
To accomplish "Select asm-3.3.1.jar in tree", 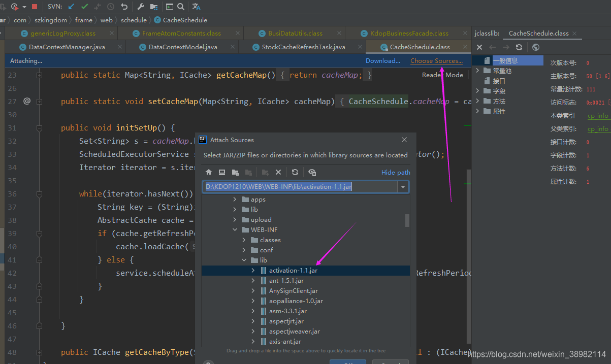I will [288, 311].
